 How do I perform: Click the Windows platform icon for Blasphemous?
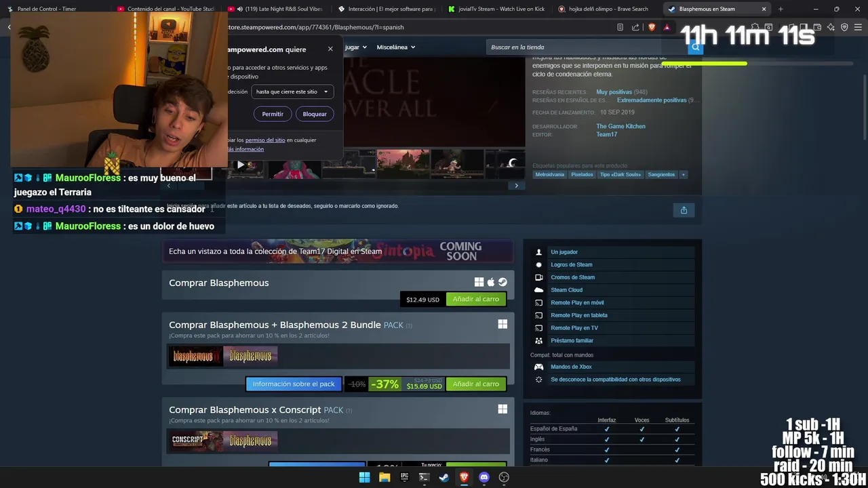pyautogui.click(x=479, y=282)
